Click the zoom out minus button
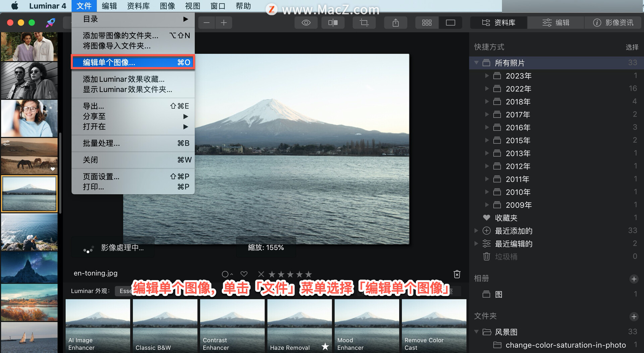The image size is (644, 353). [207, 23]
